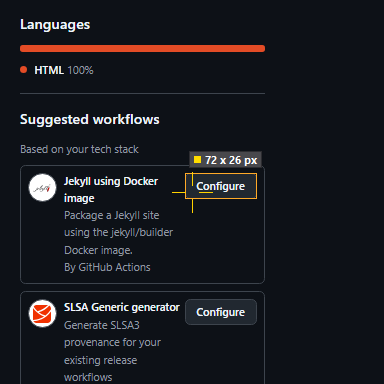Screen dimensions: 384x384
Task: Configure the SLSA Generic generator workflow
Action: (x=221, y=312)
